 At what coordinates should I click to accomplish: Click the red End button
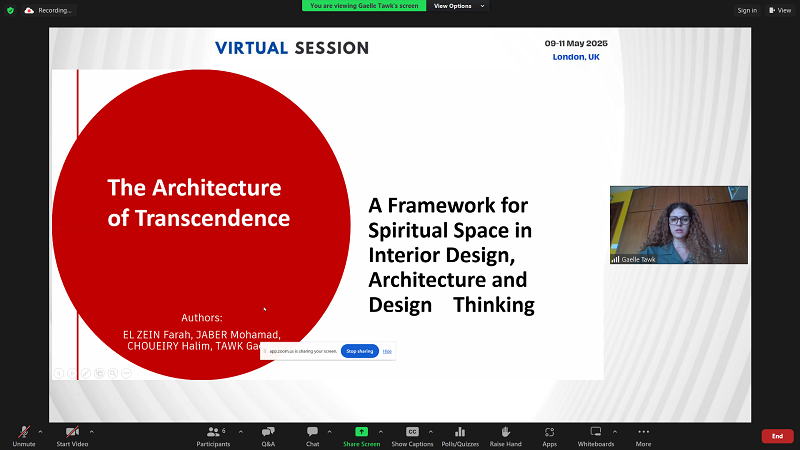coord(777,436)
